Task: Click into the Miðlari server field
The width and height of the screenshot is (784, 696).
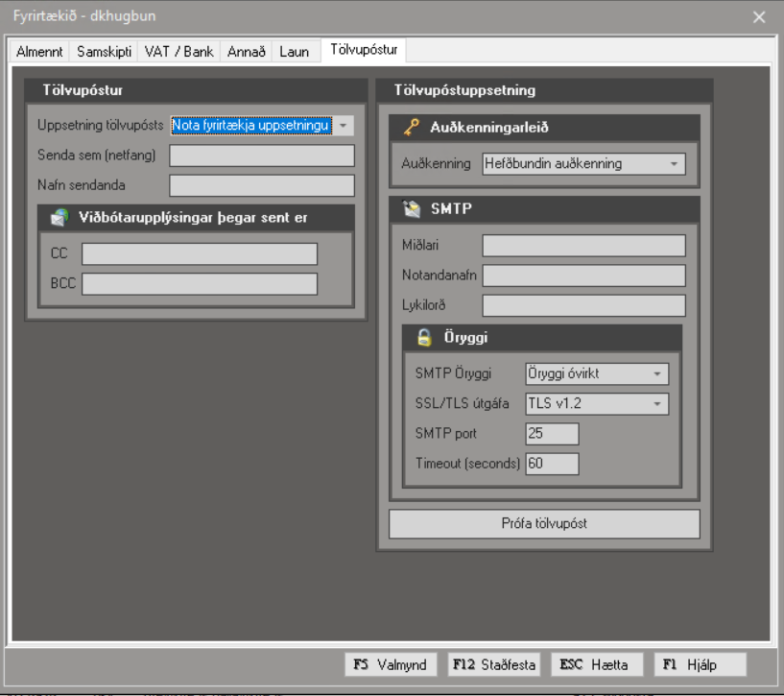Action: point(583,246)
